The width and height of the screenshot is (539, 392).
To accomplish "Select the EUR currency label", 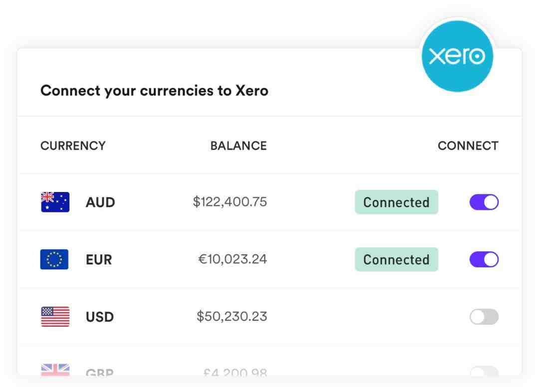I will coord(99,260).
